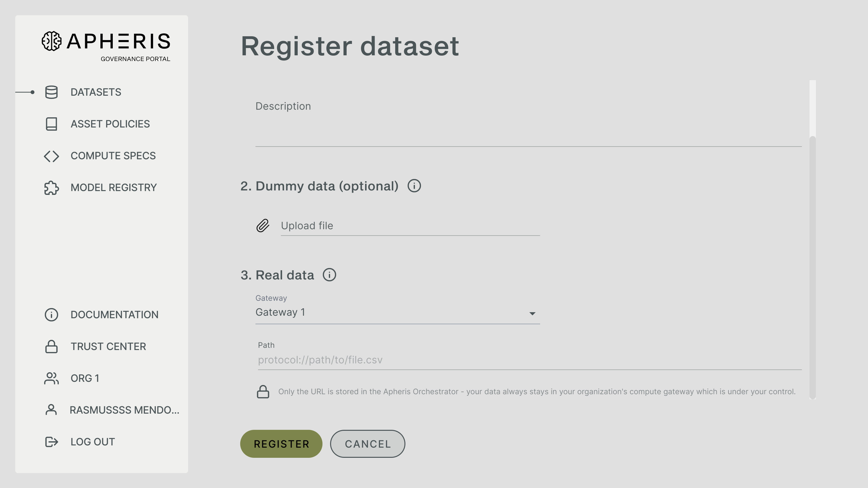Screen dimensions: 868x488
Task: Click the paperclip attachment icon
Action: point(263,226)
